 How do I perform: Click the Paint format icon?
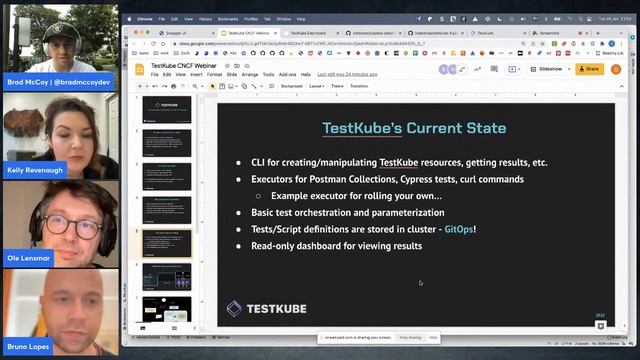(x=183, y=86)
